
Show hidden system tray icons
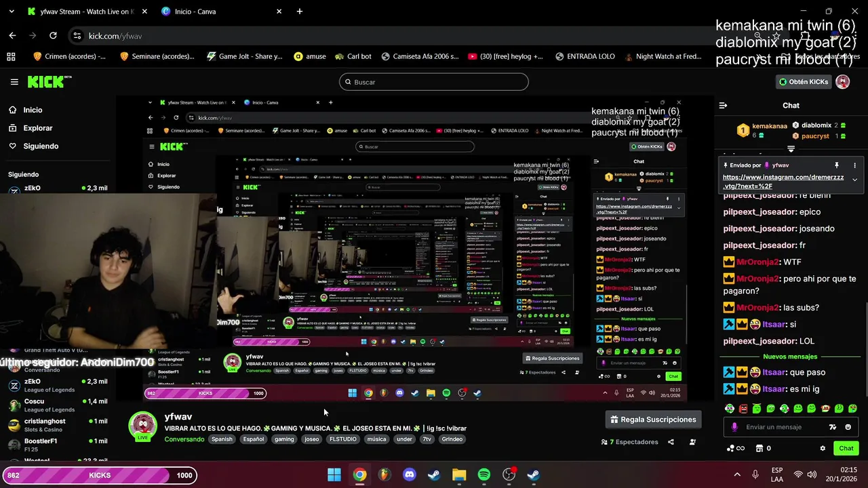pos(737,475)
